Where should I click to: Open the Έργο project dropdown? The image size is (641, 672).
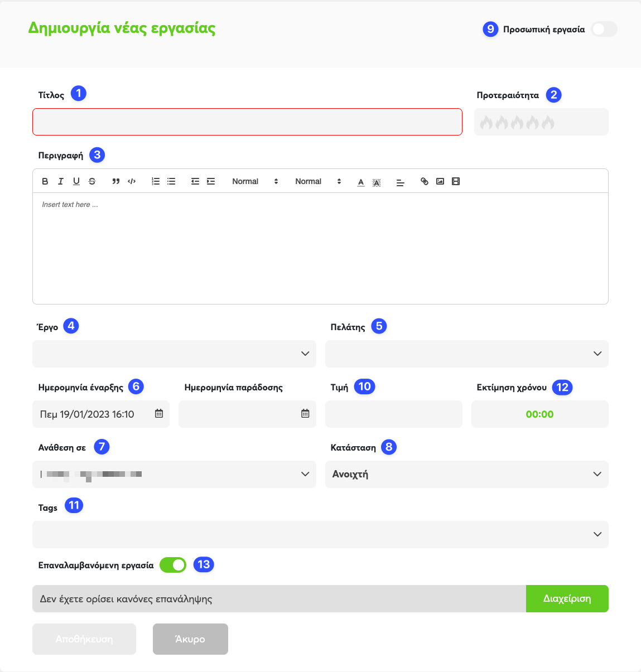[174, 354]
